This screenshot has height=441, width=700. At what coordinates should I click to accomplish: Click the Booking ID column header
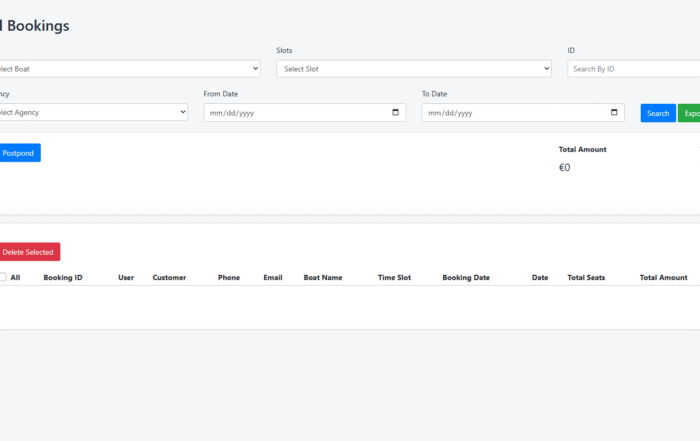pyautogui.click(x=63, y=277)
